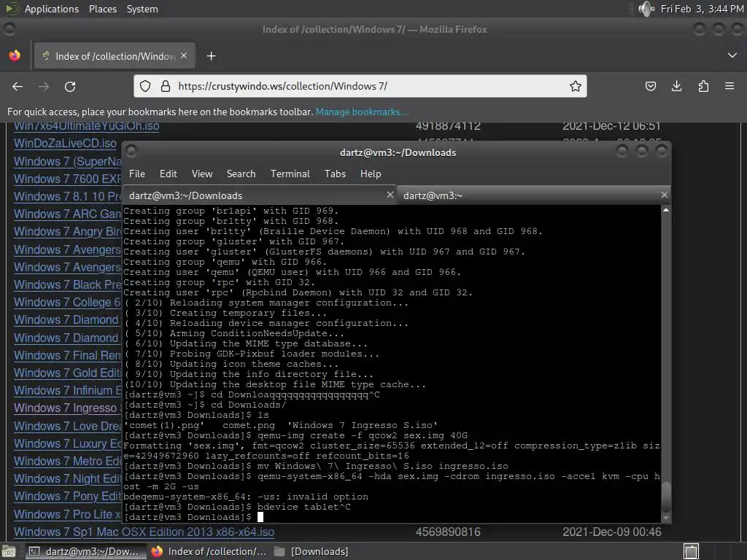Open terminal File menu

coord(136,174)
